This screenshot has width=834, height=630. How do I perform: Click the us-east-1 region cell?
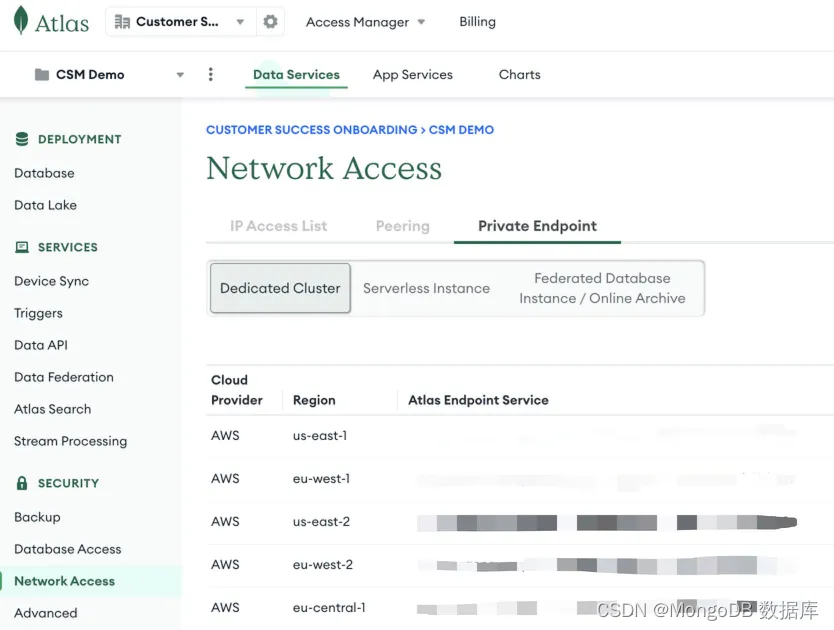pos(320,435)
